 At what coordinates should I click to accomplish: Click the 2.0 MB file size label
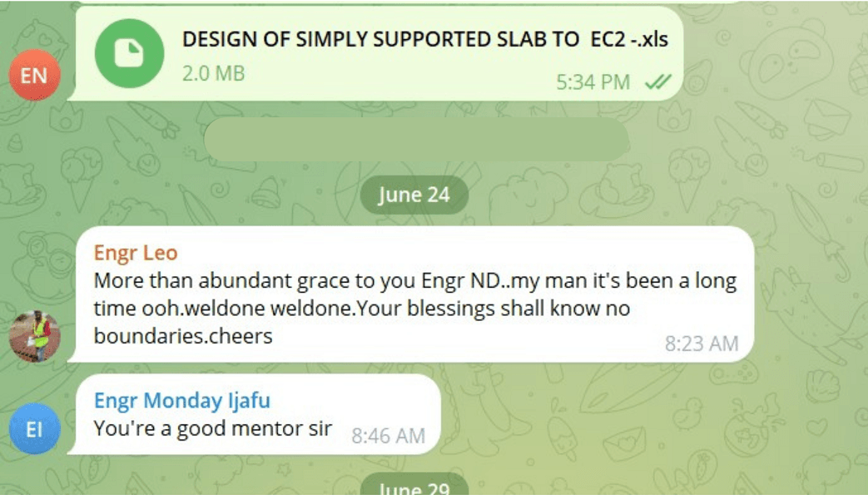coord(213,73)
